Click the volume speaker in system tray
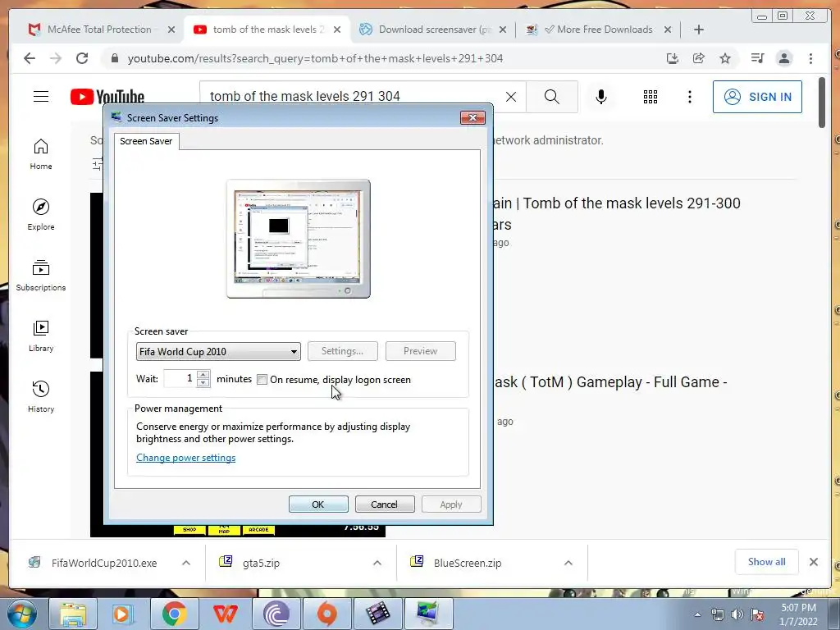Viewport: 840px width, 630px height. pyautogui.click(x=737, y=614)
